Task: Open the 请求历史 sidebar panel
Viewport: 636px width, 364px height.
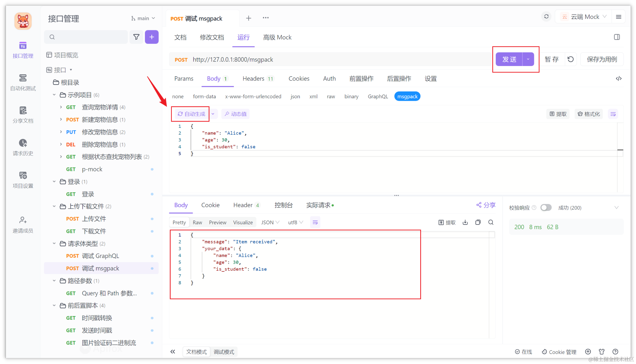Action: point(23,147)
